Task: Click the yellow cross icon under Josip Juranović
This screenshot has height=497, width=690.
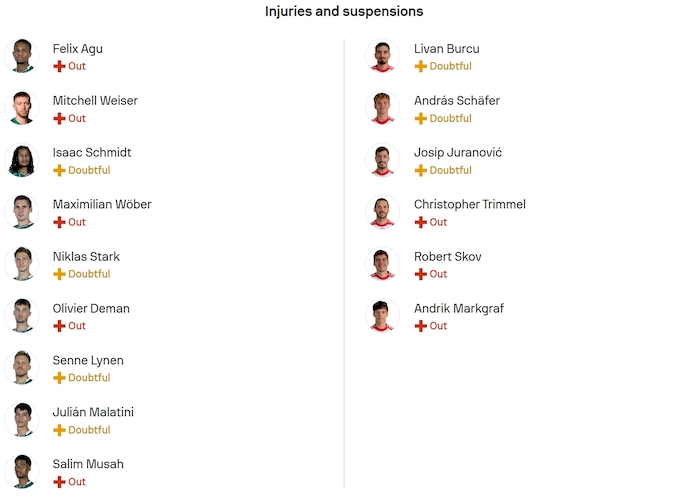Action: [420, 170]
